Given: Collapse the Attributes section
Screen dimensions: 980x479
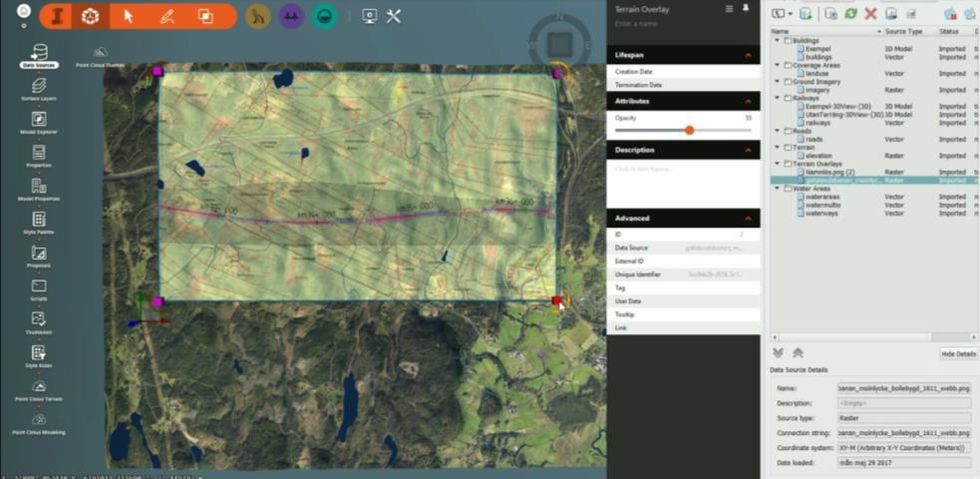Looking at the screenshot, I should coord(748,101).
